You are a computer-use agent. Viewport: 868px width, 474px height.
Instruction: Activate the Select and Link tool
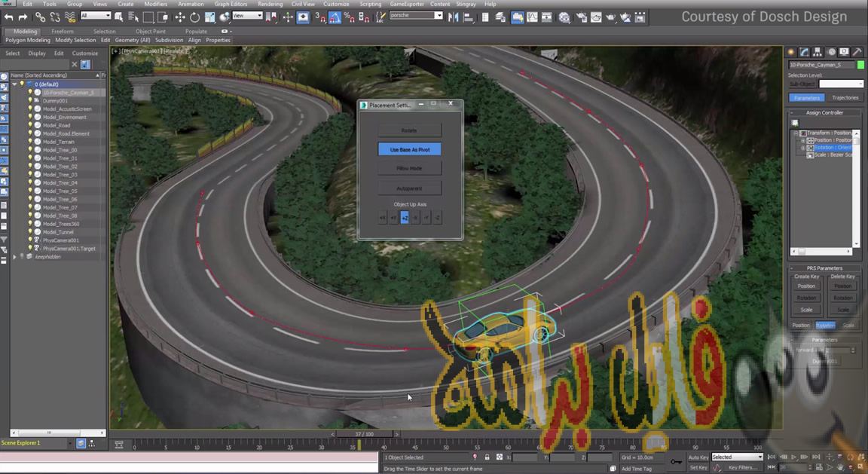pos(41,17)
